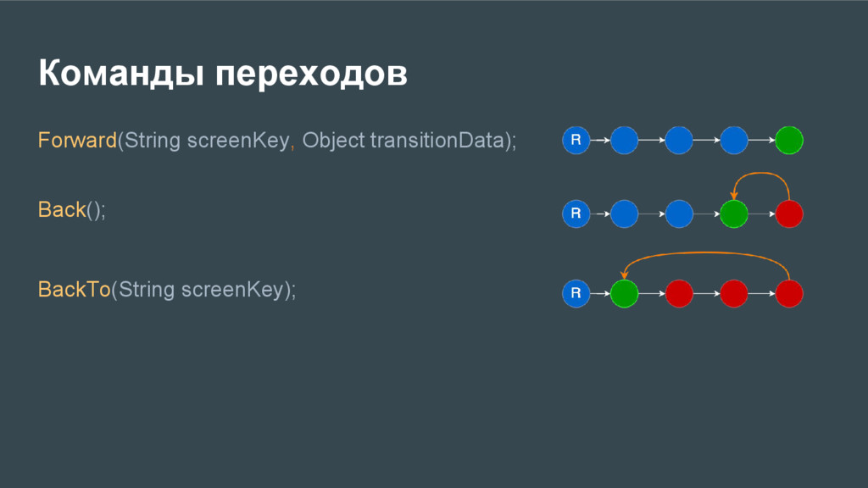Click the first blue node after R in Forward row
The height and width of the screenshot is (488, 868).
[624, 140]
